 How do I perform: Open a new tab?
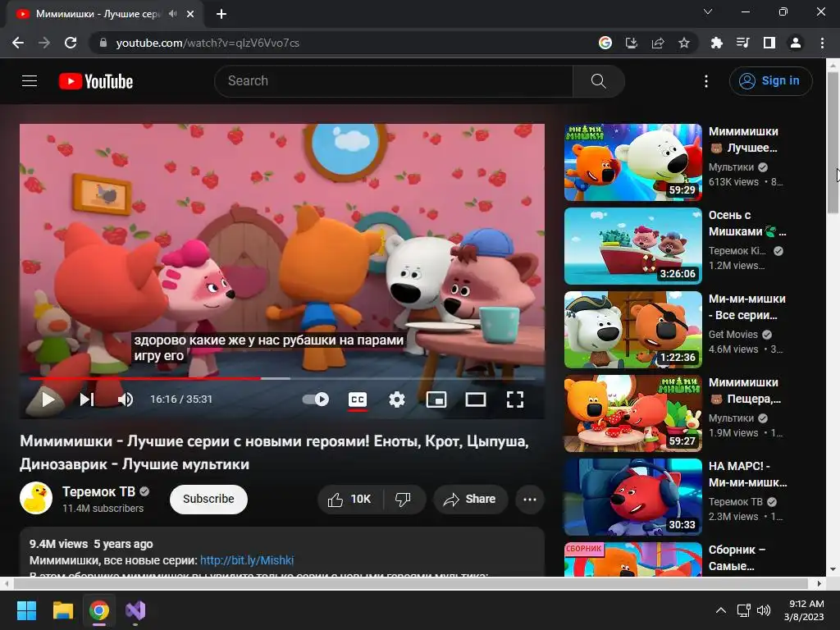pos(221,14)
